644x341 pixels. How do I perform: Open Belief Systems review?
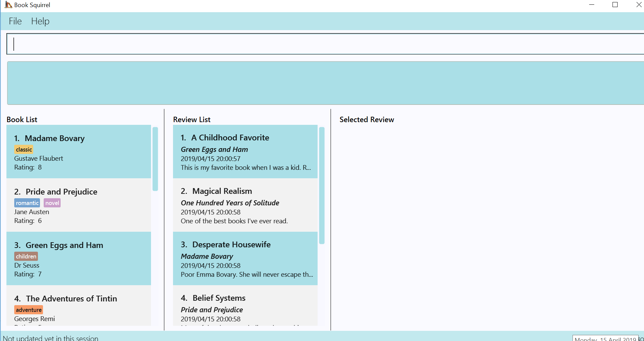click(245, 305)
